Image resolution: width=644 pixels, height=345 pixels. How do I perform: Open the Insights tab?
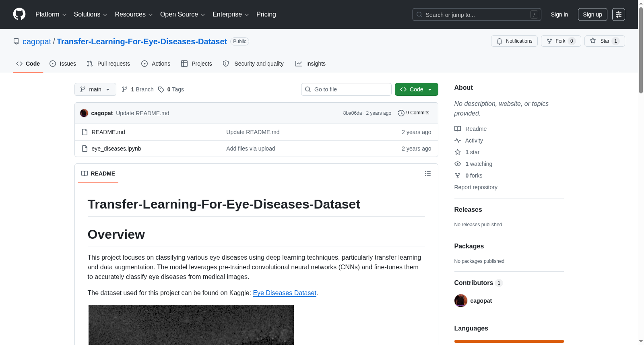pyautogui.click(x=310, y=64)
